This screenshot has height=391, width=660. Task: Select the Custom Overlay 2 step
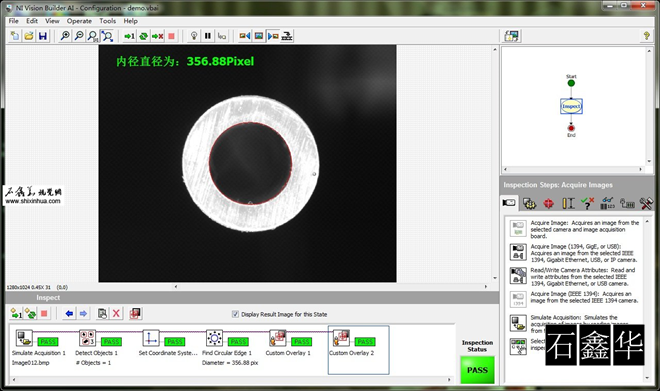[x=358, y=350]
